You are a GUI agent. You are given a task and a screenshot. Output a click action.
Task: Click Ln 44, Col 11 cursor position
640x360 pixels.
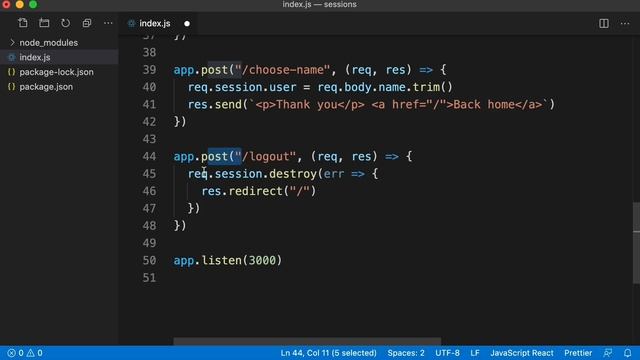click(328, 353)
